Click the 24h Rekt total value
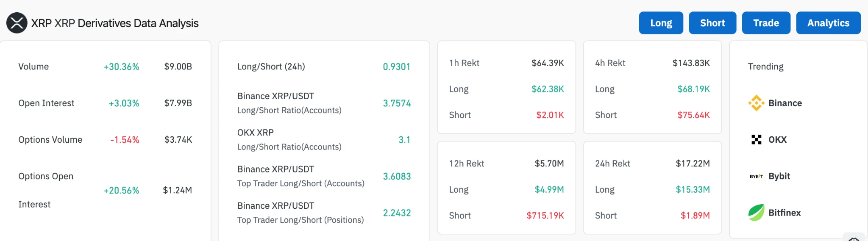The height and width of the screenshot is (241, 868). point(693,163)
